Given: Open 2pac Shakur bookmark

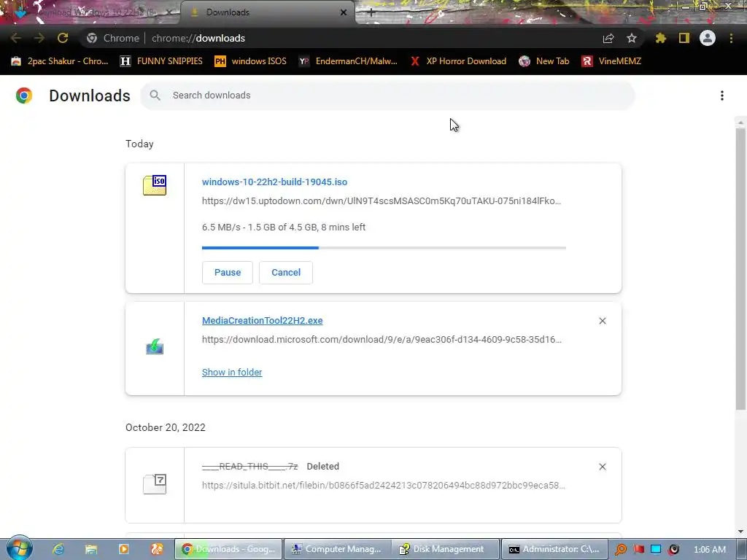Looking at the screenshot, I should 60,61.
